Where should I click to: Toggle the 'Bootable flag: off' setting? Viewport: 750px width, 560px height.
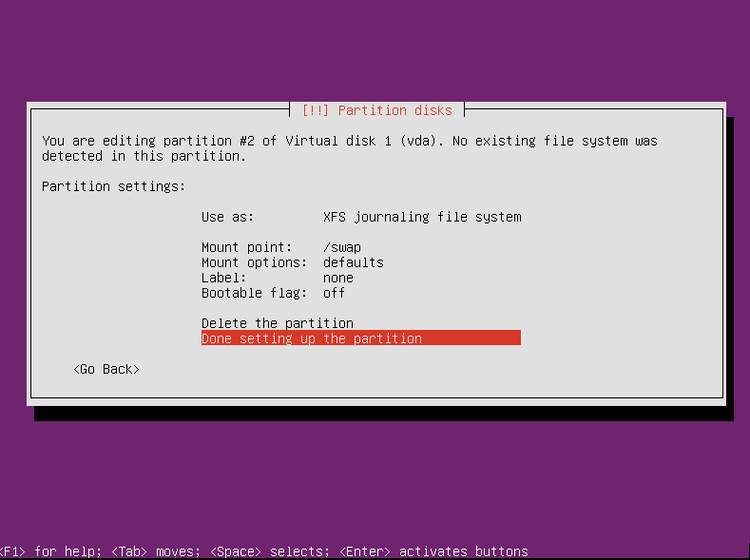[x=361, y=293]
